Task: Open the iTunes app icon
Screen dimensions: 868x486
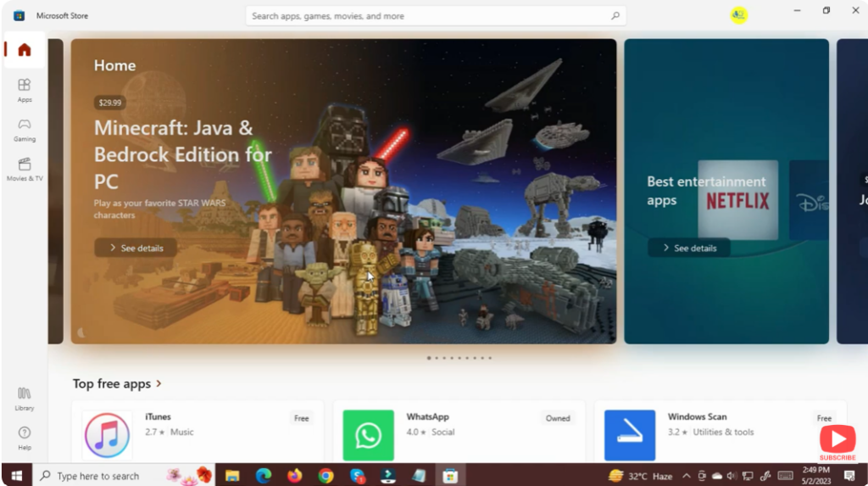Action: click(x=108, y=435)
